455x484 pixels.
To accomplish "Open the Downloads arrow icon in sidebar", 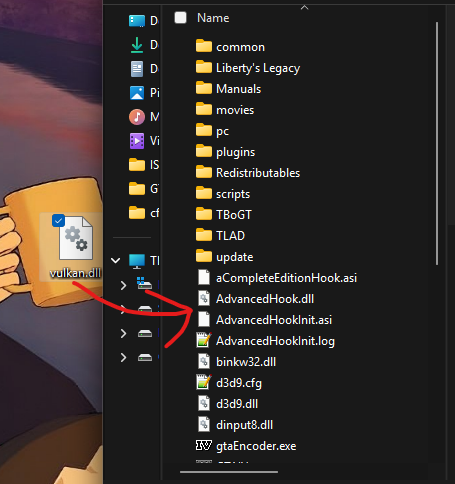I will [137, 45].
